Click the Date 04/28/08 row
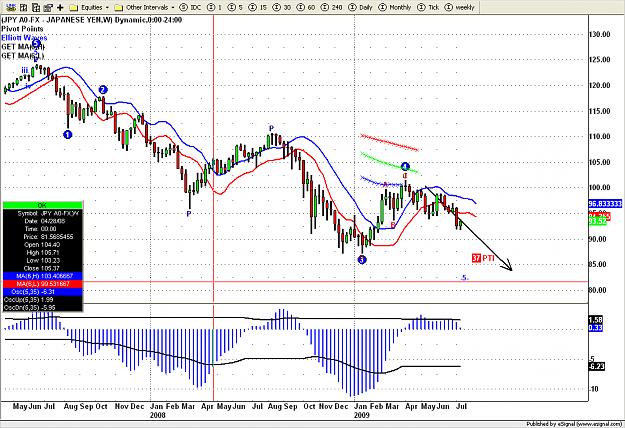The width and height of the screenshot is (625, 428). (42, 221)
